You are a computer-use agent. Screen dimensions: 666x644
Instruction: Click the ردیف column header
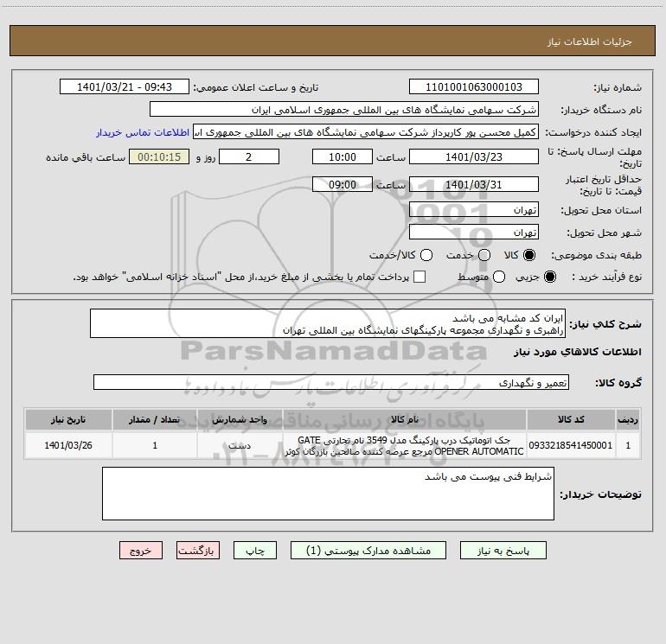628,420
